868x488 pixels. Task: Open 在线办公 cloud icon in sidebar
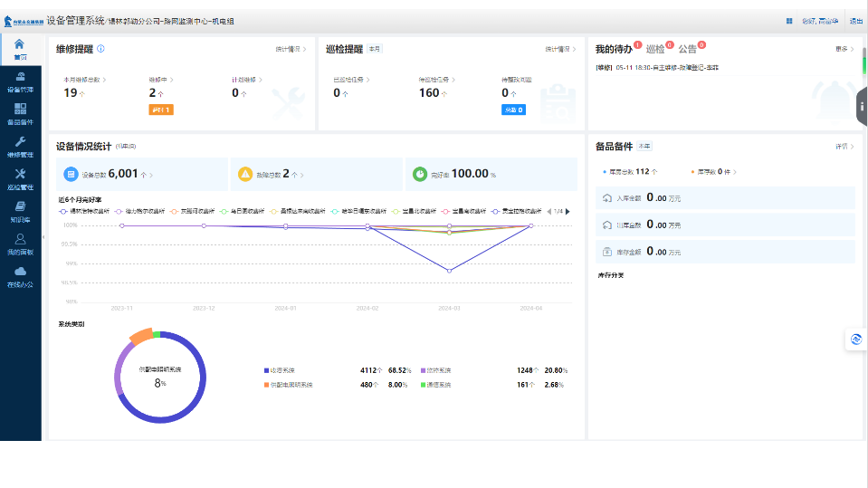20,277
